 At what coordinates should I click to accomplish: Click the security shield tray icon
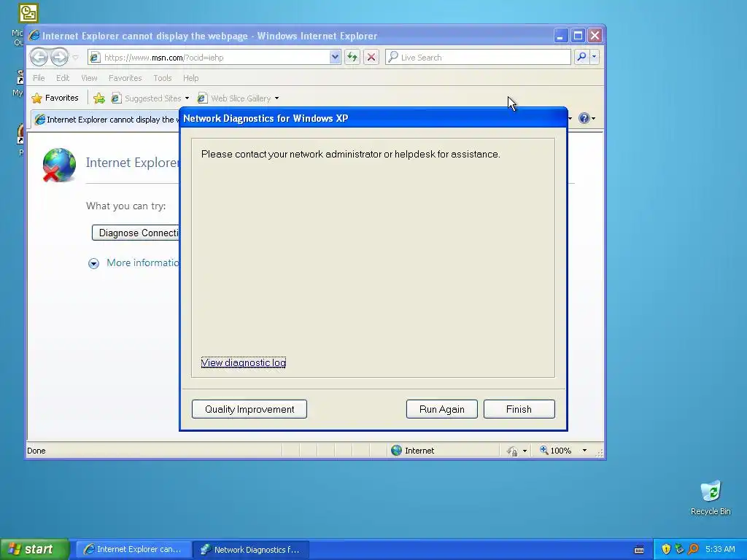point(666,550)
